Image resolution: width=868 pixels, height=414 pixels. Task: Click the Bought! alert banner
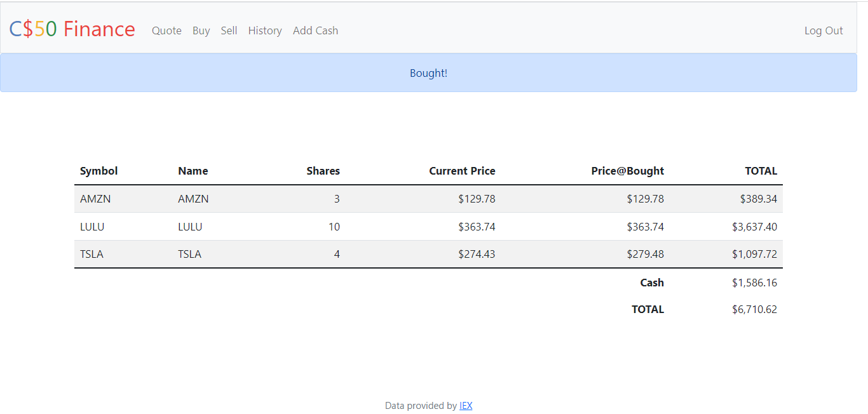428,73
